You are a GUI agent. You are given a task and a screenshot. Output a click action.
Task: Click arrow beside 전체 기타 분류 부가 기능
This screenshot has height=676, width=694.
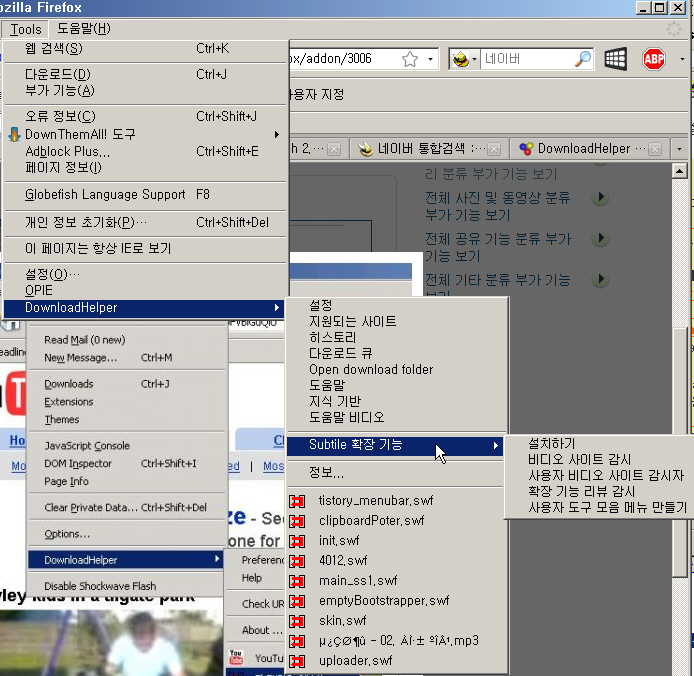601,279
